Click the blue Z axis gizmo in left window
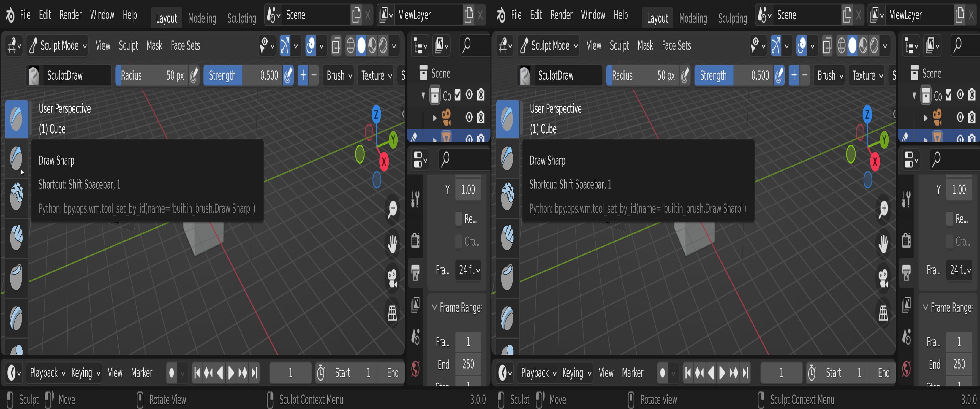 point(376,114)
